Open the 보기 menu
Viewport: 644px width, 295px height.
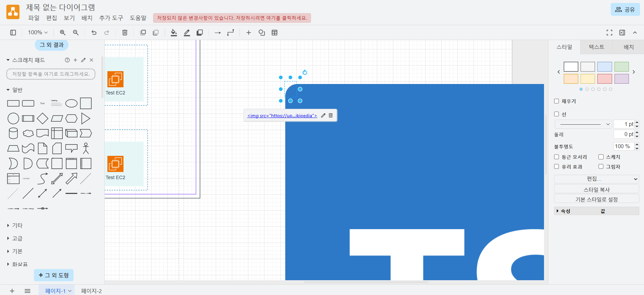[69, 18]
